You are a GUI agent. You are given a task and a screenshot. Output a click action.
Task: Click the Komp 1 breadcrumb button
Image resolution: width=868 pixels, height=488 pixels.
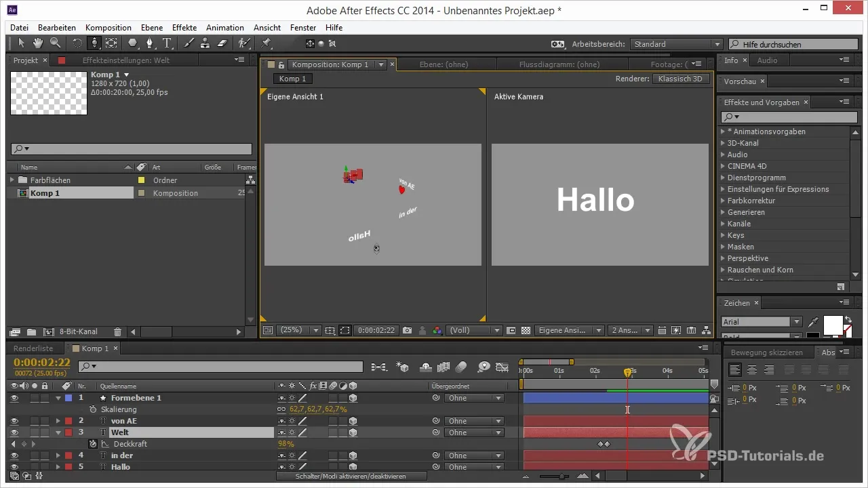(x=293, y=79)
